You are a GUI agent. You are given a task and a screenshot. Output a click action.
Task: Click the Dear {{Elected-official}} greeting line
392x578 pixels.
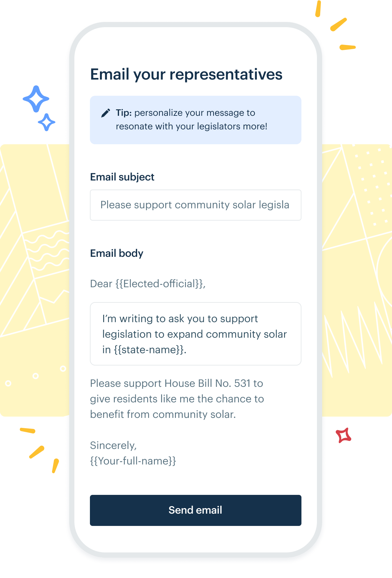tap(148, 284)
